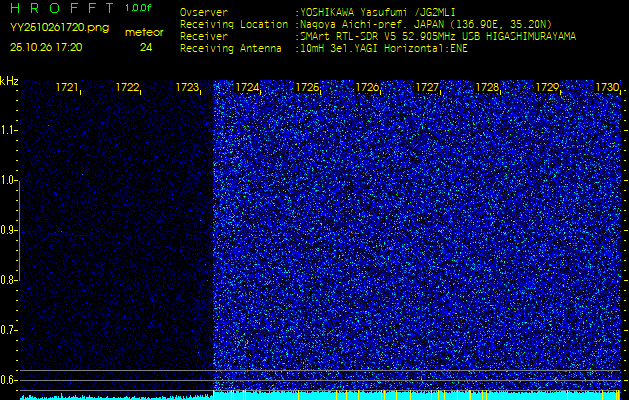Click the 1730 time marker
Viewport: 629px width, 400px height.
(607, 87)
